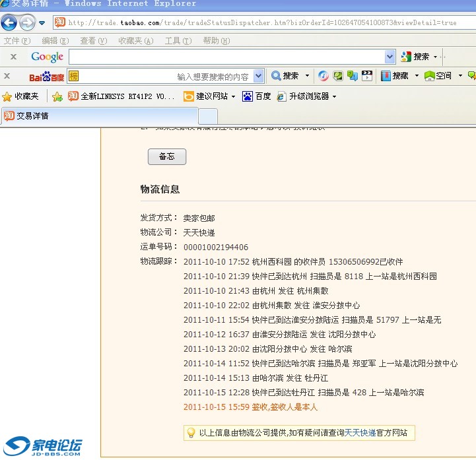The height and width of the screenshot is (460, 476).
Task: Open the 天天快递 official site link
Action: click(x=360, y=433)
